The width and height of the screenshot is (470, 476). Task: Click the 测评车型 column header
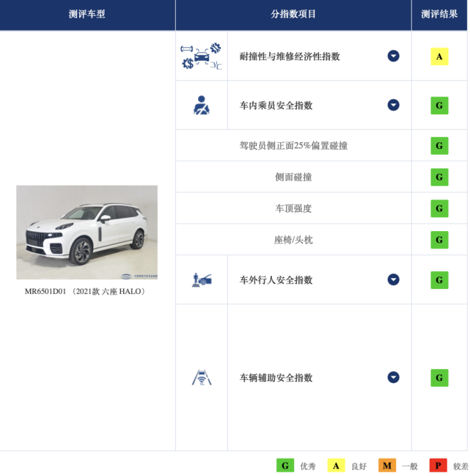tap(87, 14)
